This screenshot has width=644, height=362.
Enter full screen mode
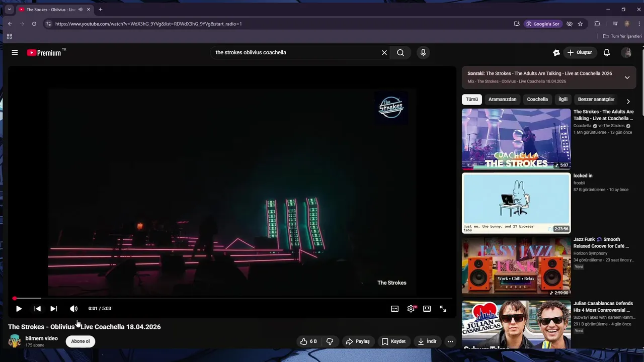pyautogui.click(x=443, y=309)
